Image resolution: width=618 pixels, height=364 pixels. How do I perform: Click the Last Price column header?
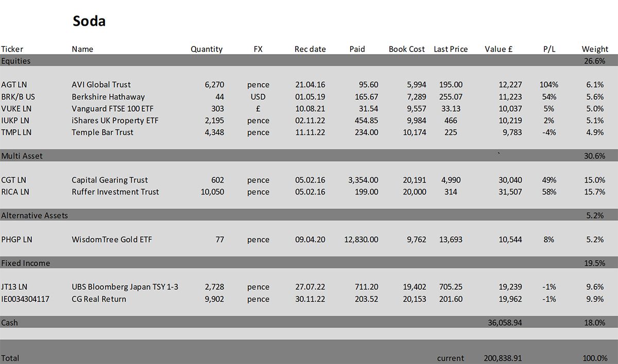(451, 49)
